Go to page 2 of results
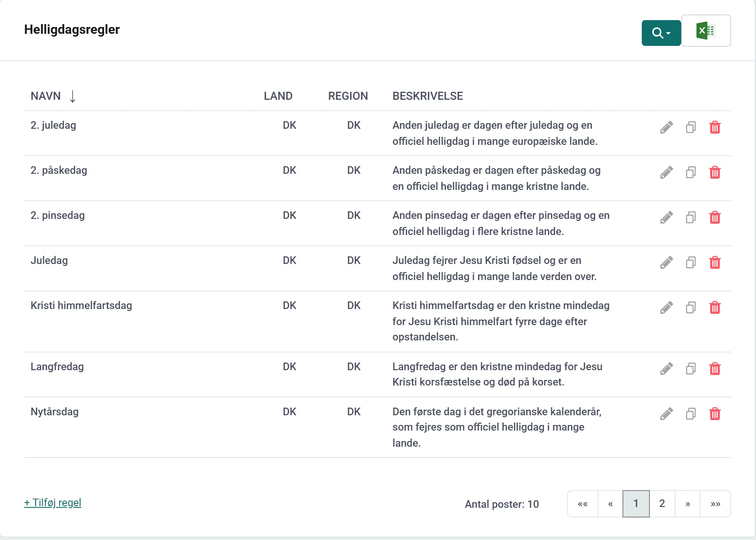The image size is (756, 540). point(662,504)
